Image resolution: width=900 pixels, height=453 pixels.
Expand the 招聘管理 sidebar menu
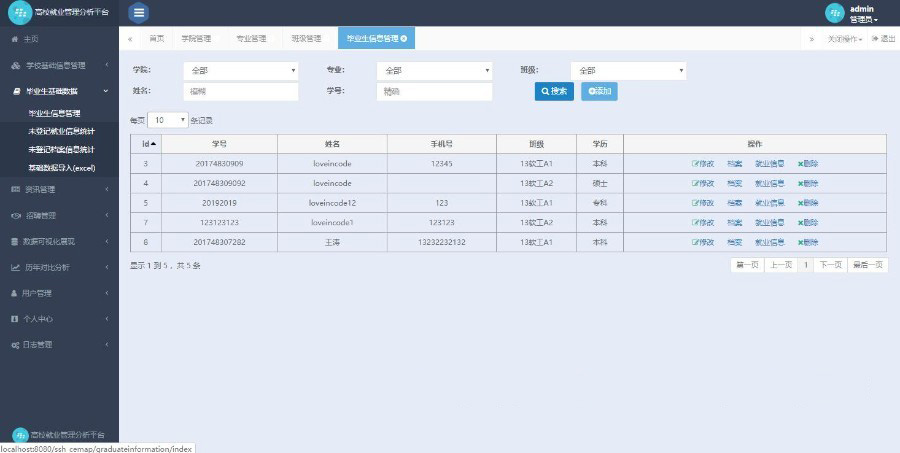(x=59, y=215)
